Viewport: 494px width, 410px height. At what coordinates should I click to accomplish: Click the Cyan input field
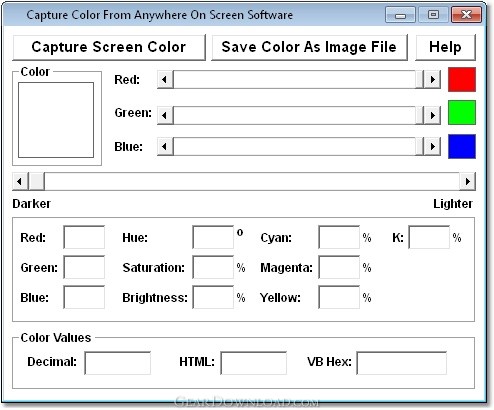(x=339, y=237)
